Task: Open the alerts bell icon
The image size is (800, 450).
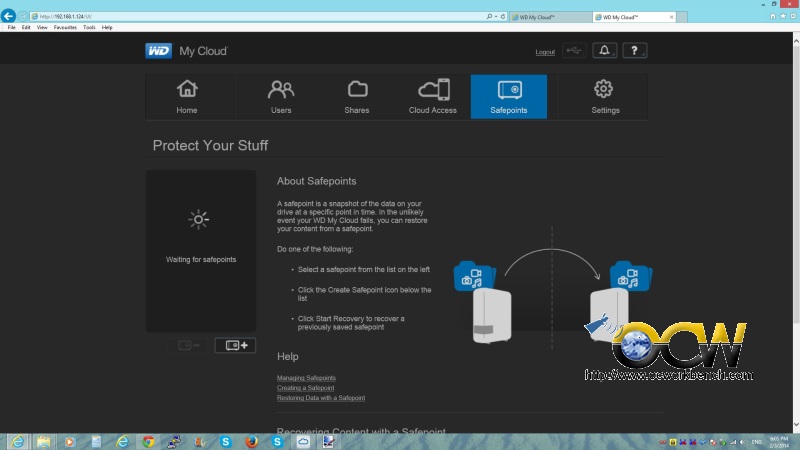Action: [605, 51]
